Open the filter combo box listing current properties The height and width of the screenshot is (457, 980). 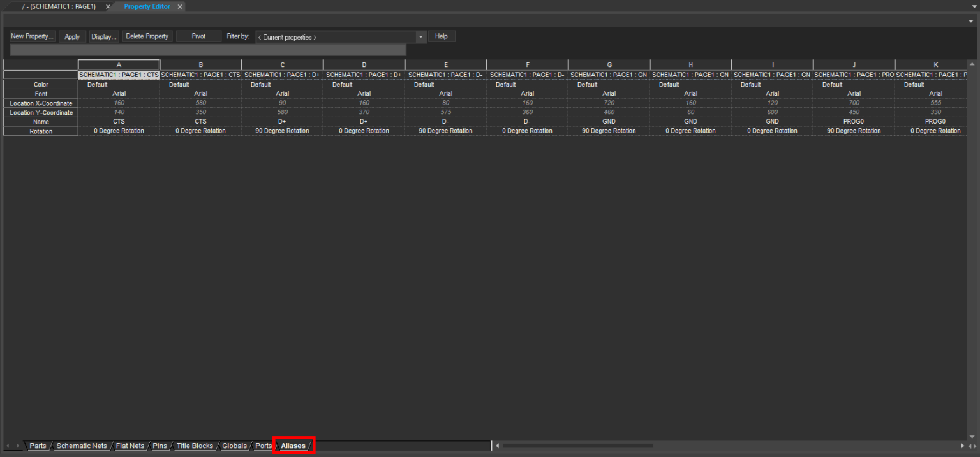coord(338,36)
